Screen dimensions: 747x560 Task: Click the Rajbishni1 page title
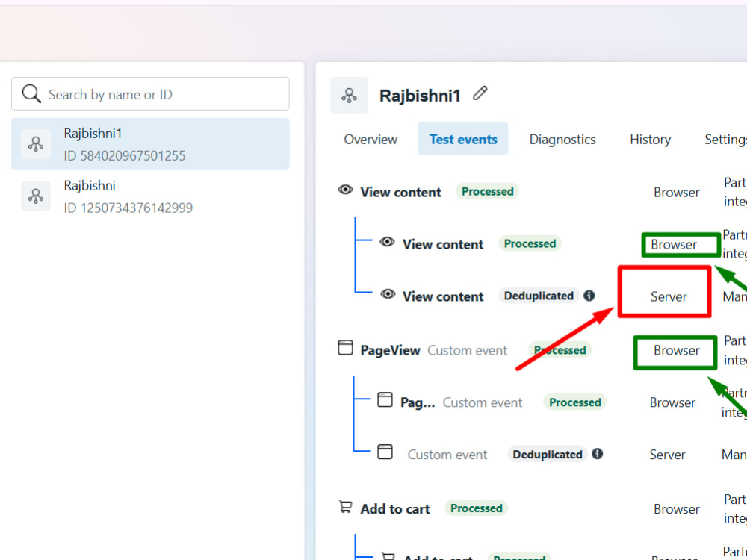coord(420,96)
